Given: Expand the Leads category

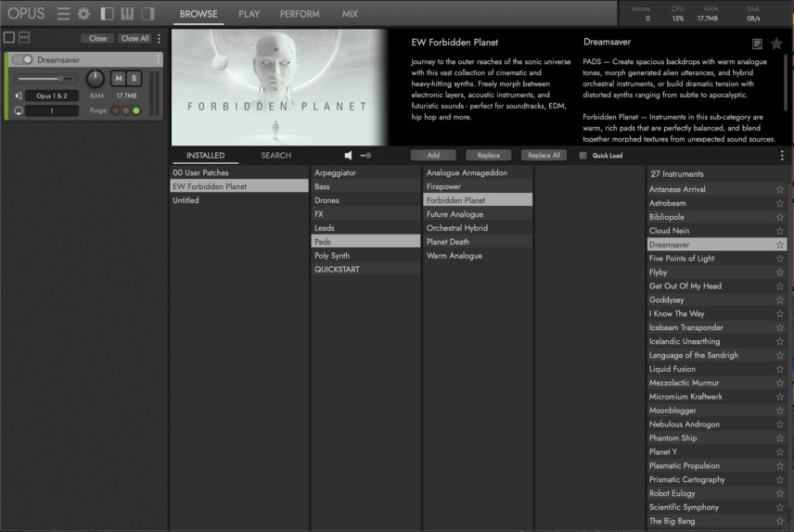Looking at the screenshot, I should [365, 228].
